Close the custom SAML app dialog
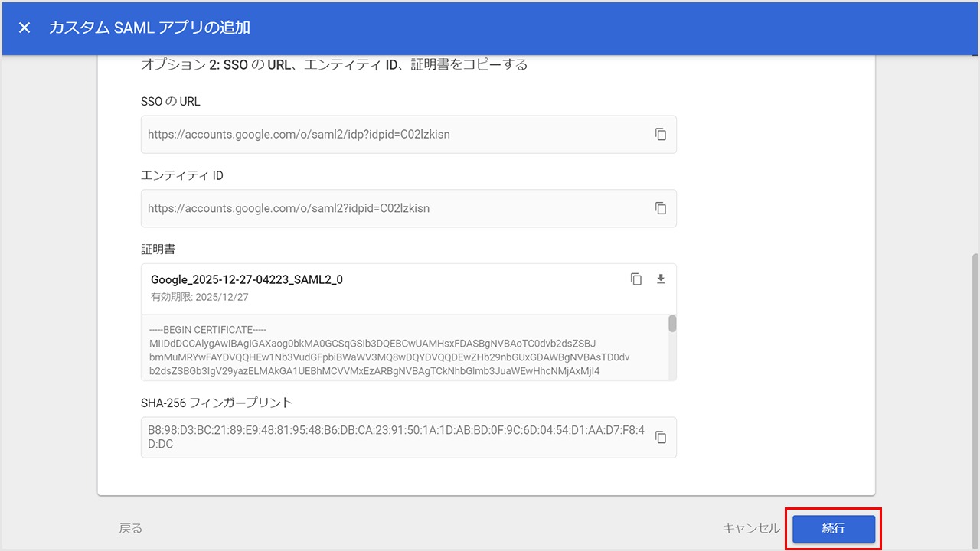 pos(24,28)
